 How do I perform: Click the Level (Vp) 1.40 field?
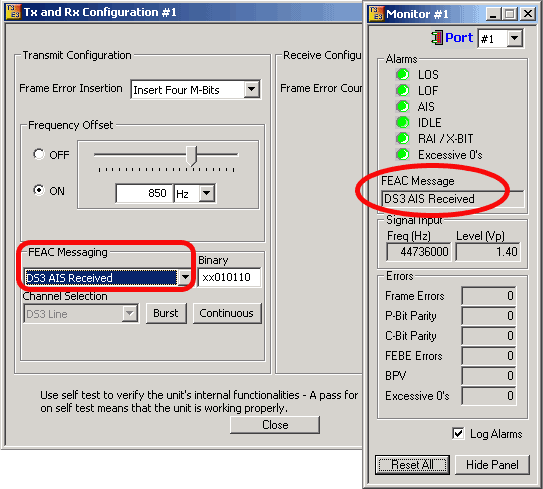tap(488, 252)
